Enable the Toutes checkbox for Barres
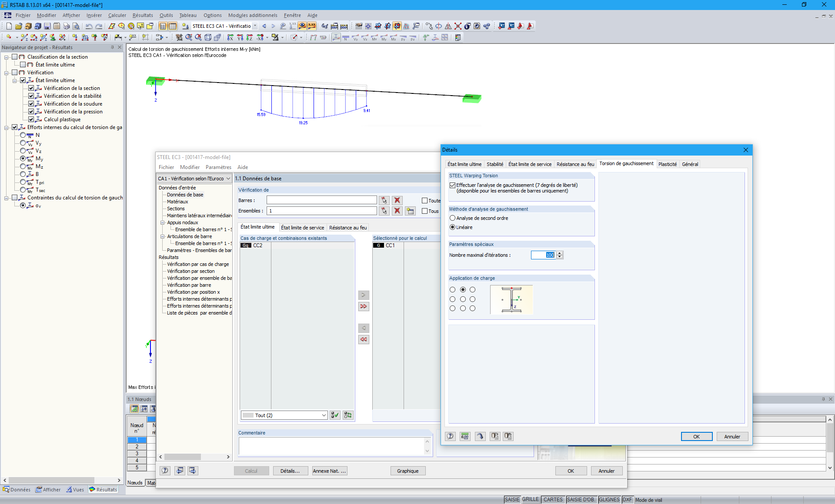The height and width of the screenshot is (504, 835). (425, 200)
